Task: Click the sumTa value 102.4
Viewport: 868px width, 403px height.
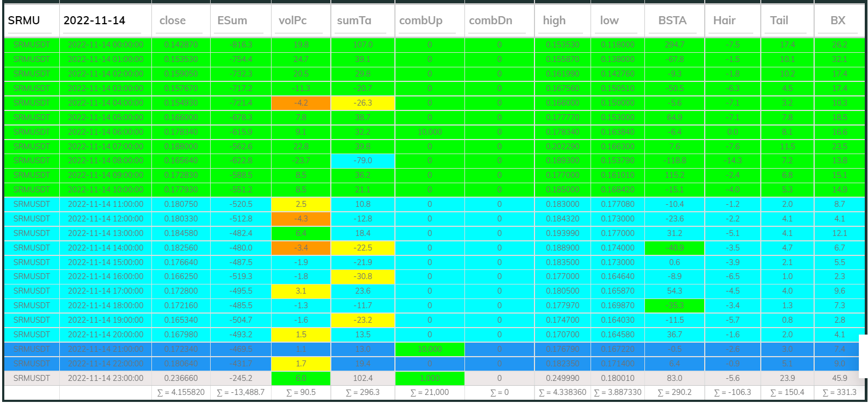Action: (x=363, y=378)
